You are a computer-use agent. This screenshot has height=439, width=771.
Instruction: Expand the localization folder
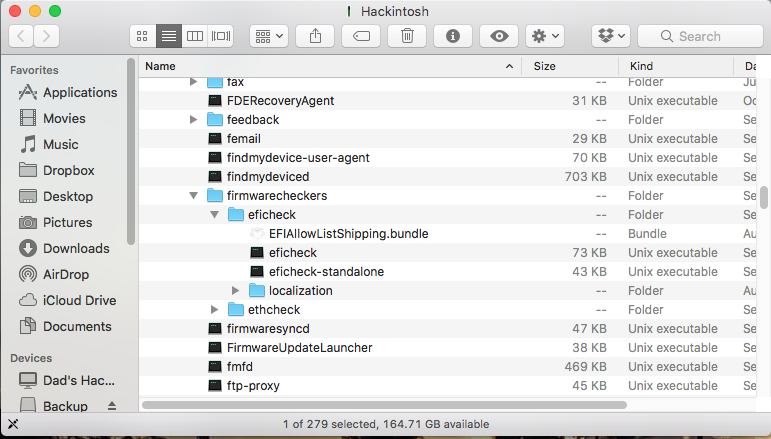coord(236,291)
